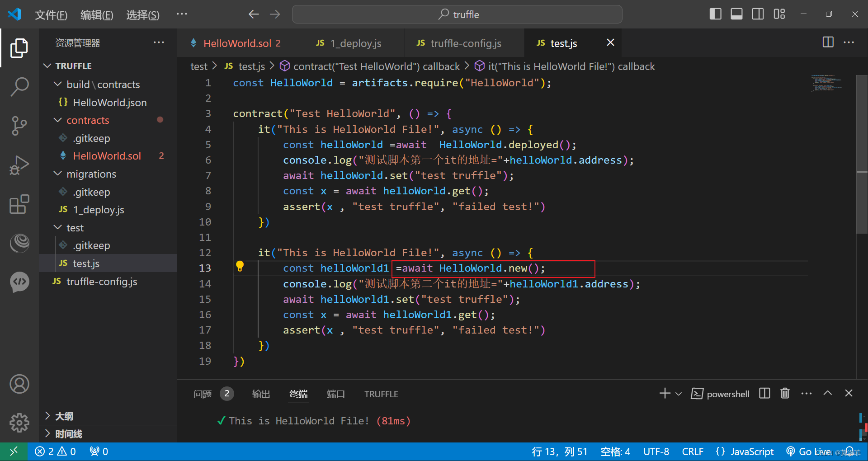Change the CRLF end of line sequence
This screenshot has width=868, height=461.
click(x=692, y=452)
